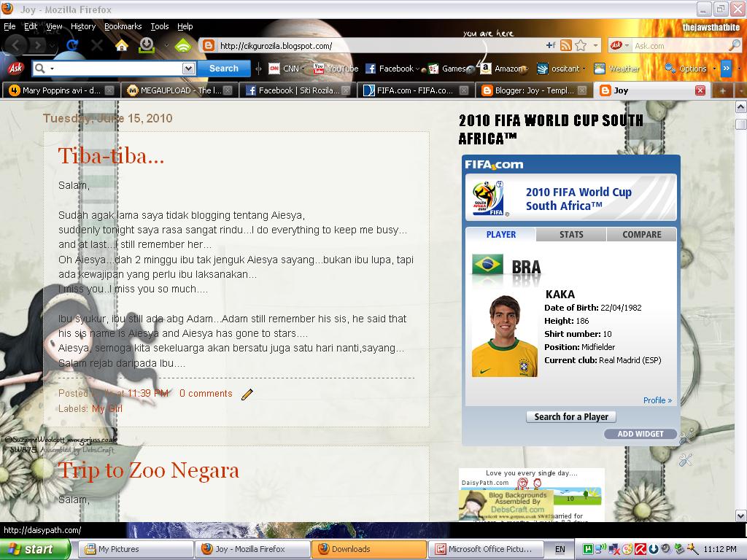Viewport: 747px width, 560px height.
Task: Click the blue Search button on Ask toolbar
Action: 223,69
